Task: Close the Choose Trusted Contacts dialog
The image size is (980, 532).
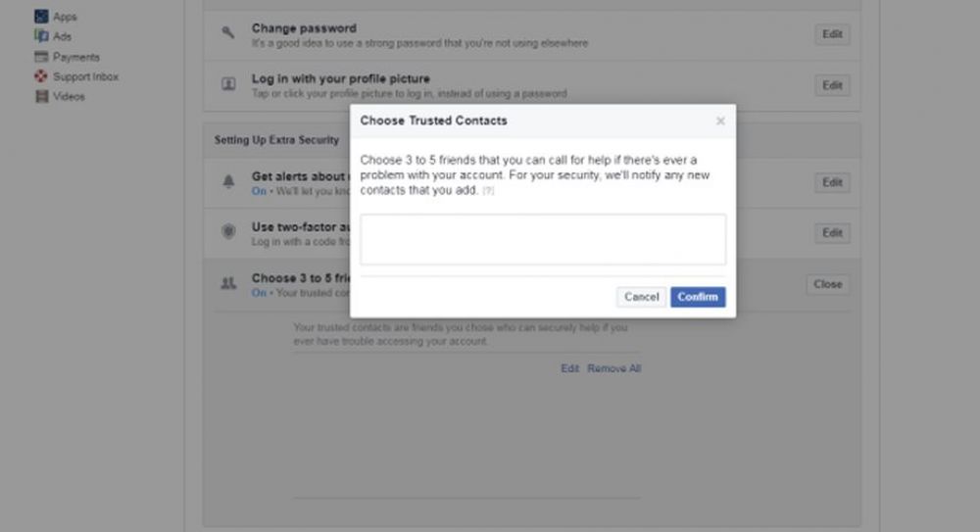Action: (x=720, y=121)
